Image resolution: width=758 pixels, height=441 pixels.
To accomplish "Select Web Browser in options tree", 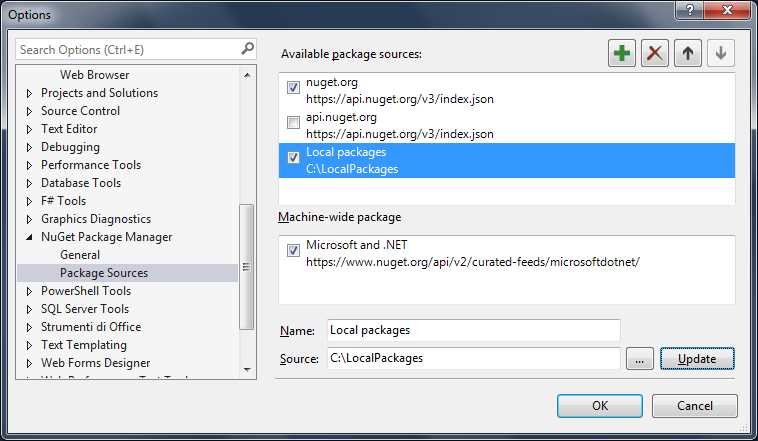I will point(94,75).
